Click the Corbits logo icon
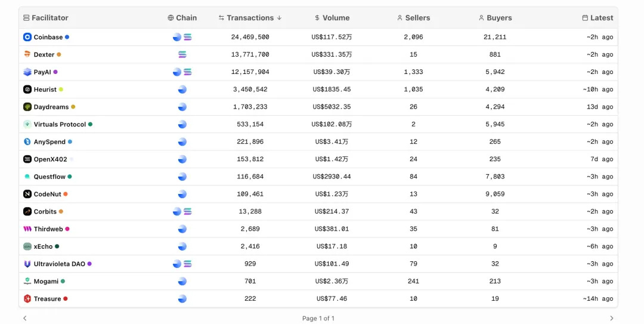644x324 pixels. click(x=27, y=211)
